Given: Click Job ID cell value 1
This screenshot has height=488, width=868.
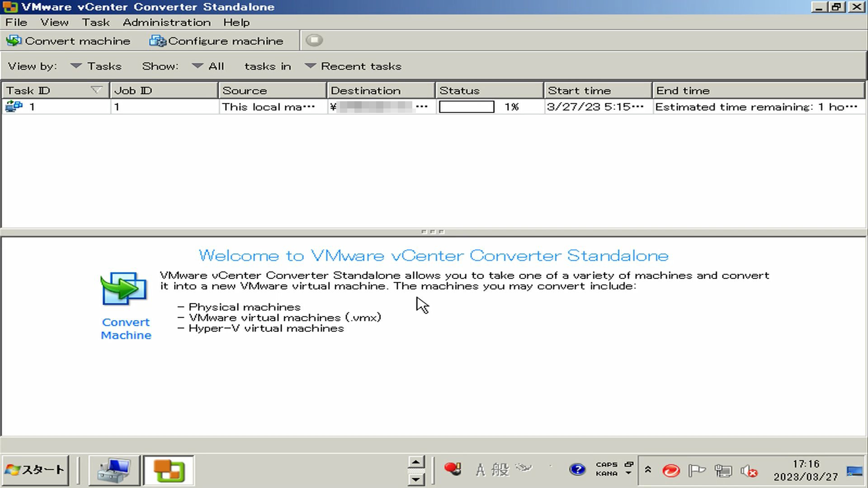Looking at the screenshot, I should (117, 107).
